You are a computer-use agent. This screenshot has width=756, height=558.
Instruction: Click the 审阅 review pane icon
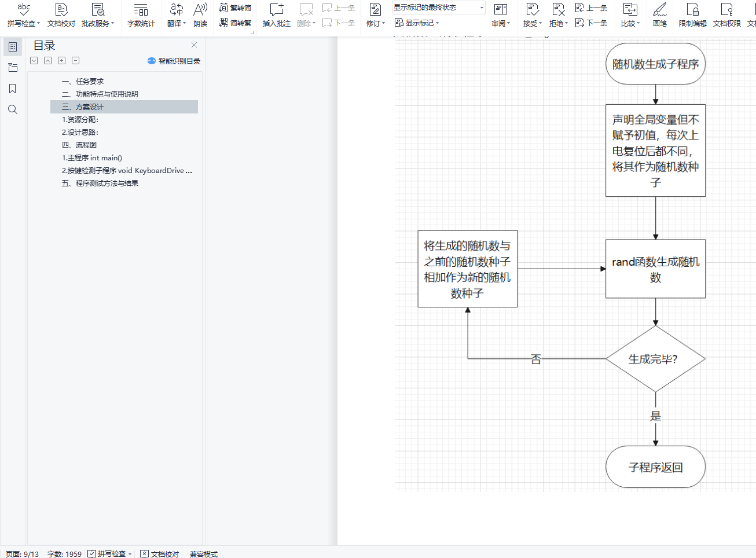[501, 9]
